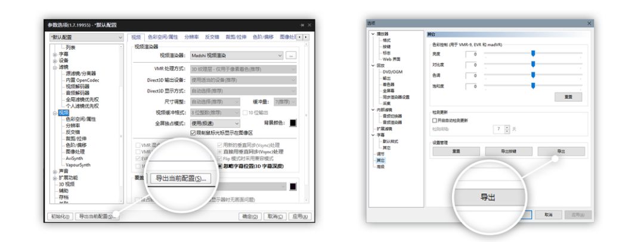644x242 pixels.
Task: Collapse the 滤镜 tree node
Action: point(55,67)
